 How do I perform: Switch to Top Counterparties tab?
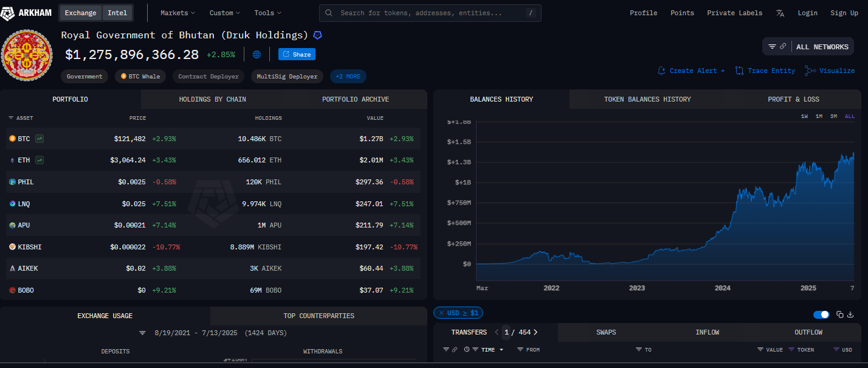coord(319,316)
